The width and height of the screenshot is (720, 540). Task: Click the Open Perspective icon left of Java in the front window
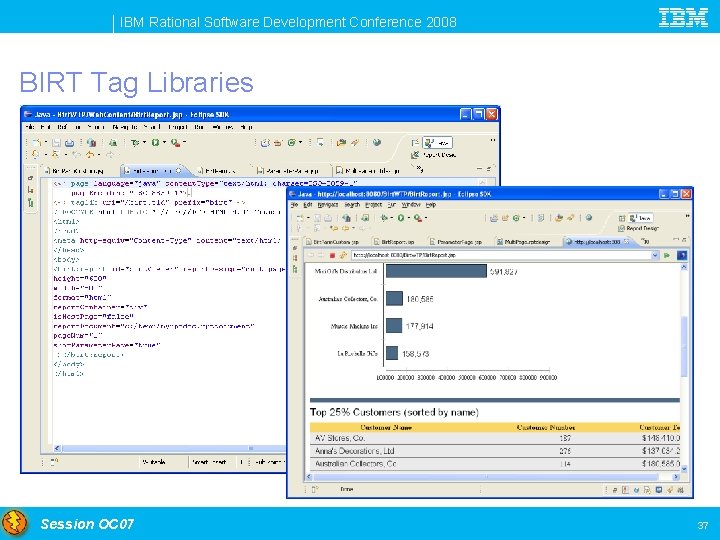(622, 218)
